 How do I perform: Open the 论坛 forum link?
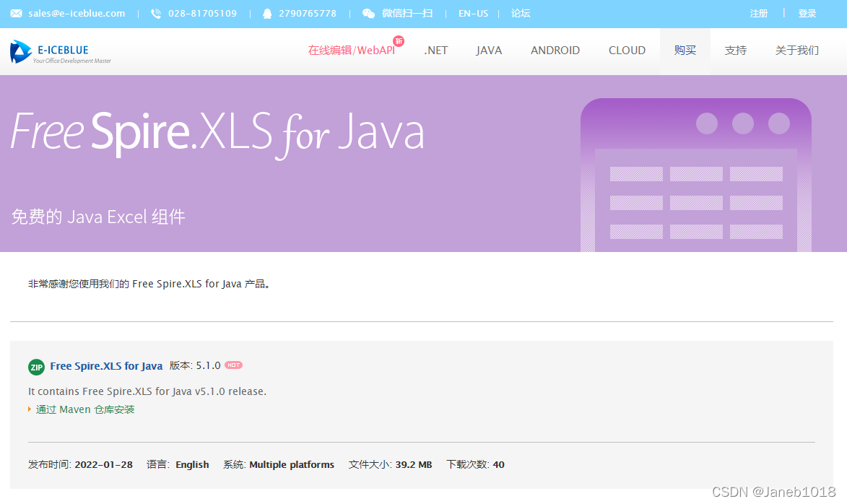click(521, 14)
